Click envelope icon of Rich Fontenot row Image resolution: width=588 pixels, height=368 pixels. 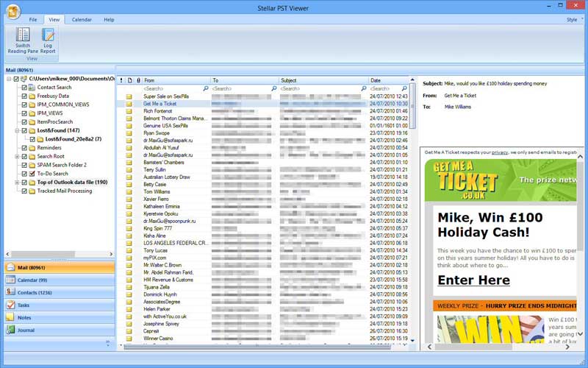point(129,111)
